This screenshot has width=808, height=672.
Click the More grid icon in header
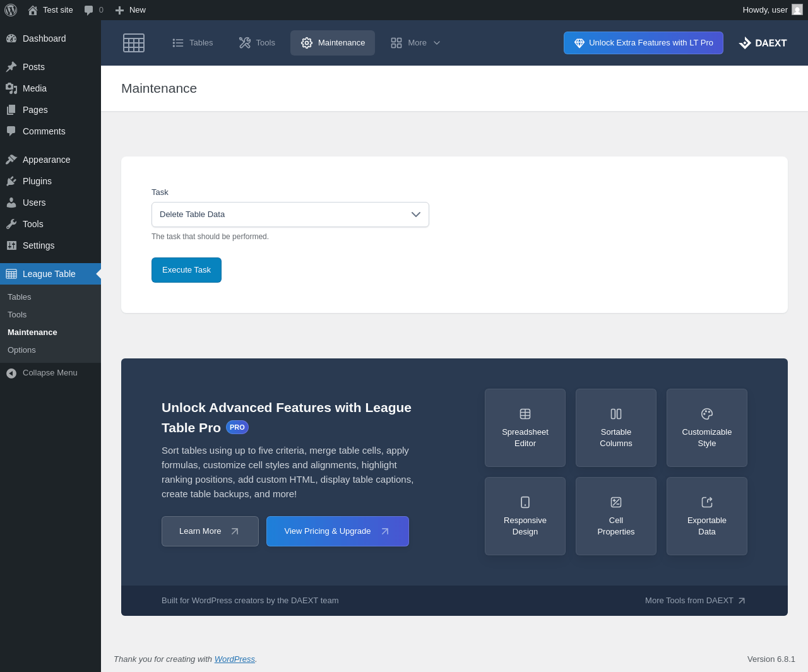396,43
